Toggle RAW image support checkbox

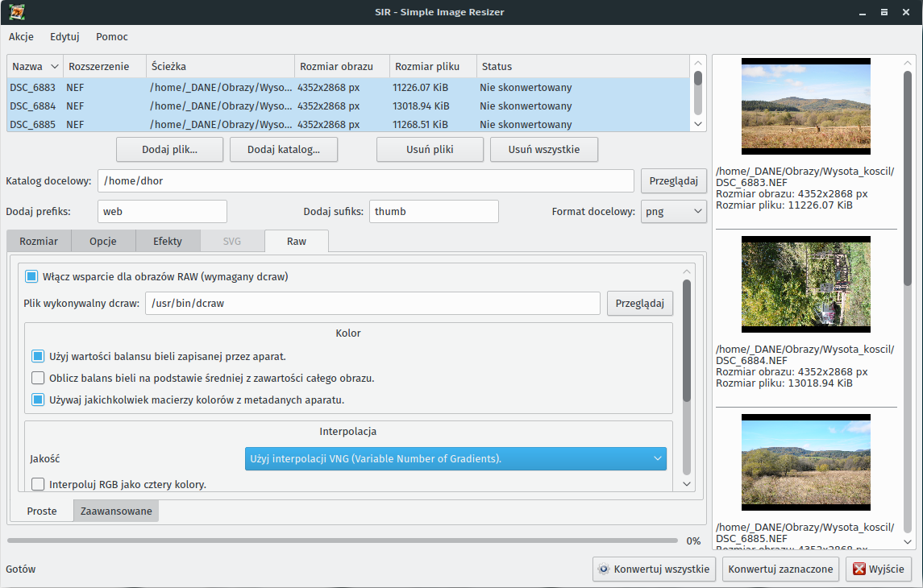tap(31, 276)
